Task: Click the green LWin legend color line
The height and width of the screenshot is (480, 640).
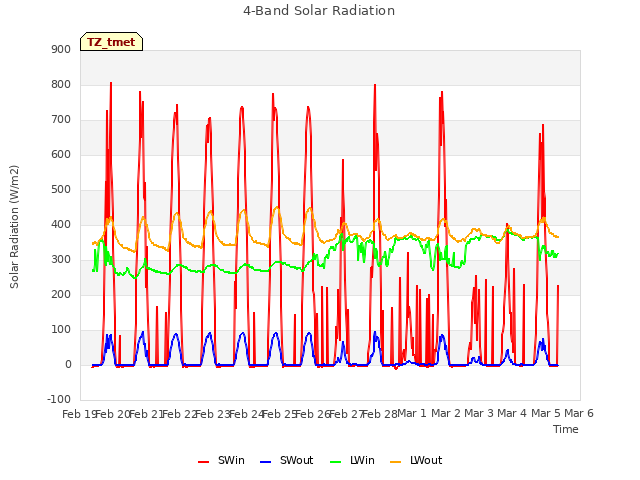Action: pos(335,462)
